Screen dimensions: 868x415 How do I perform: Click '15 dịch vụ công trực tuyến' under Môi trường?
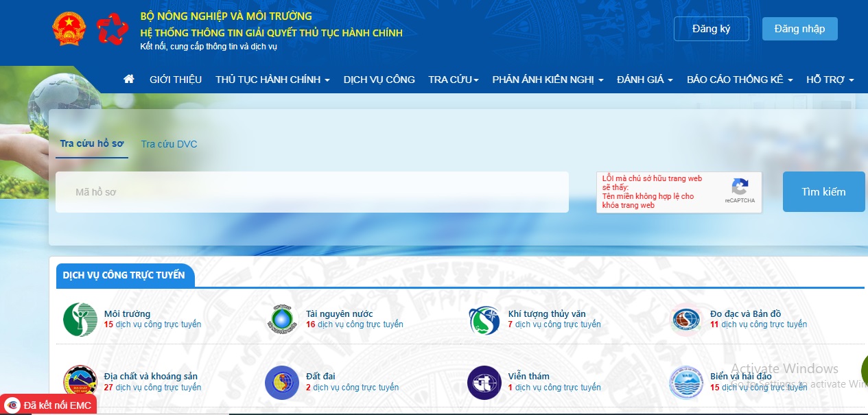(x=152, y=324)
